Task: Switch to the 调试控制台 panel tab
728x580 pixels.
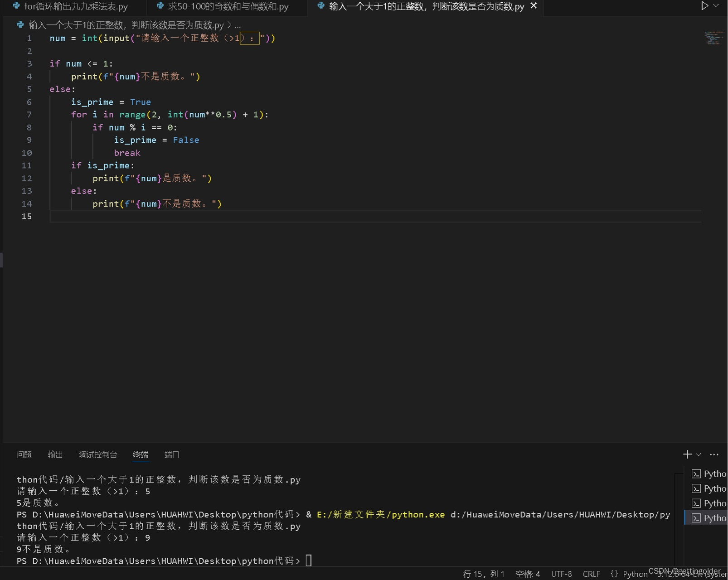Action: 97,454
